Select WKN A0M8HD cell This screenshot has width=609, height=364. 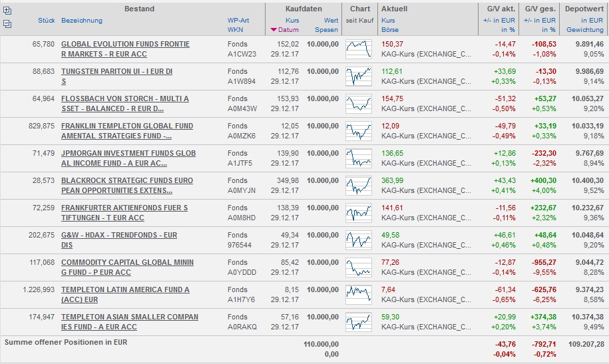point(242,218)
